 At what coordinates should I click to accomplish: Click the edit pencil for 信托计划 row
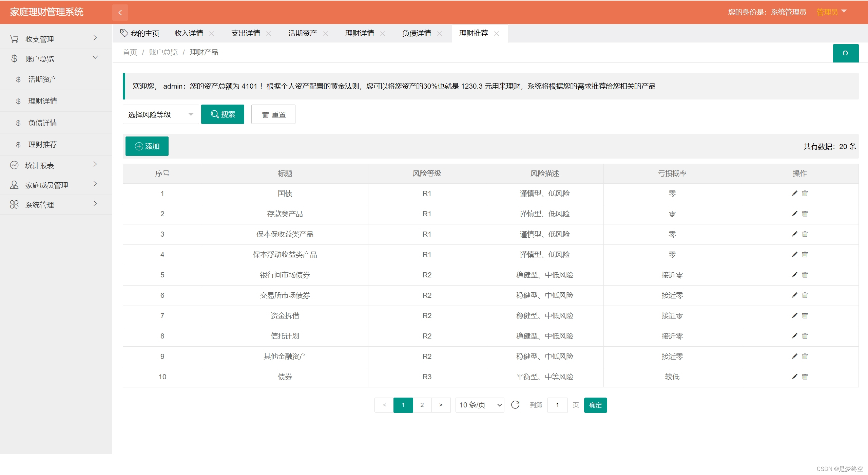[794, 336]
